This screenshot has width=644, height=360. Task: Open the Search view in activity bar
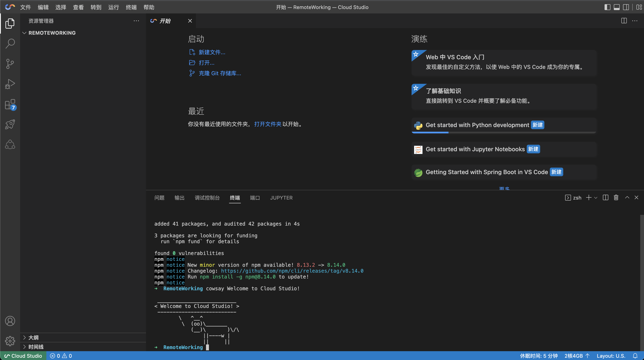(x=10, y=43)
